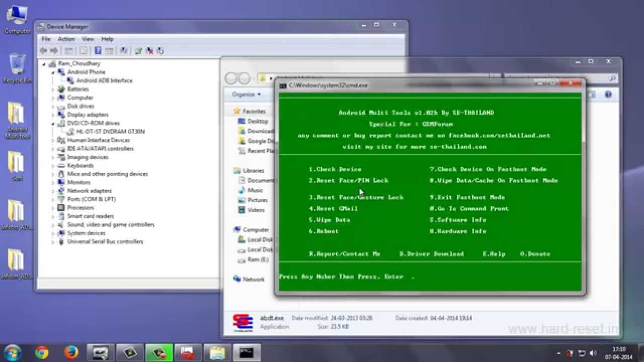The height and width of the screenshot is (362, 644).
Task: Open Help menu in Device Manager
Action: (x=107, y=39)
